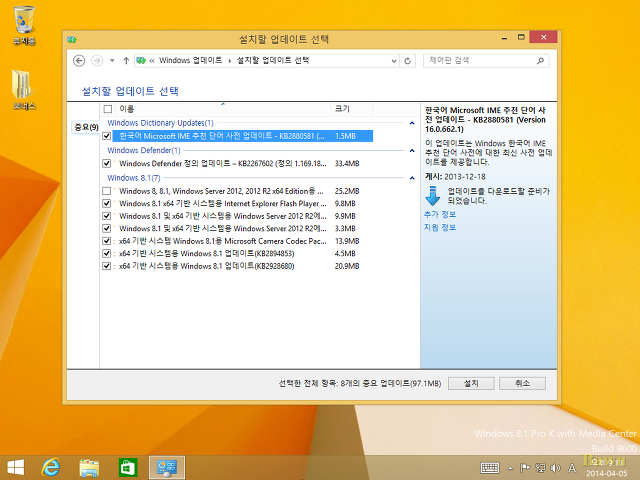Click the 취소 button
This screenshot has width=640, height=480.
pyautogui.click(x=522, y=383)
